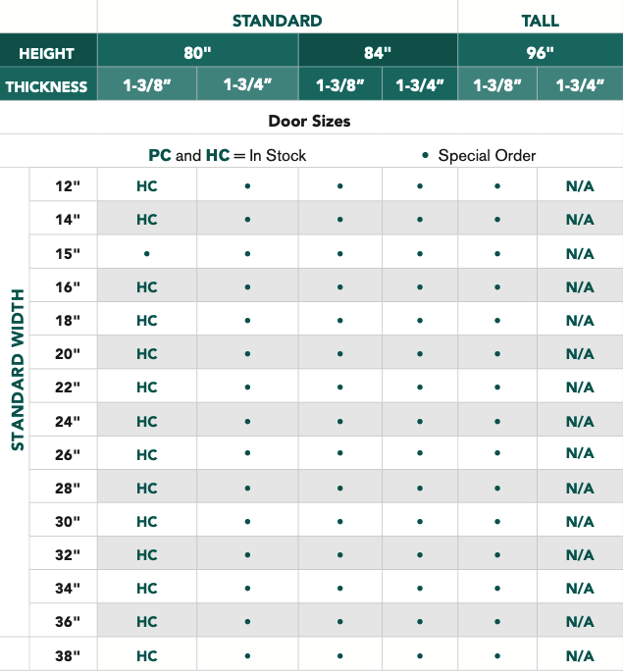Select the 24" width row label
This screenshot has height=672, width=623.
[68, 421]
